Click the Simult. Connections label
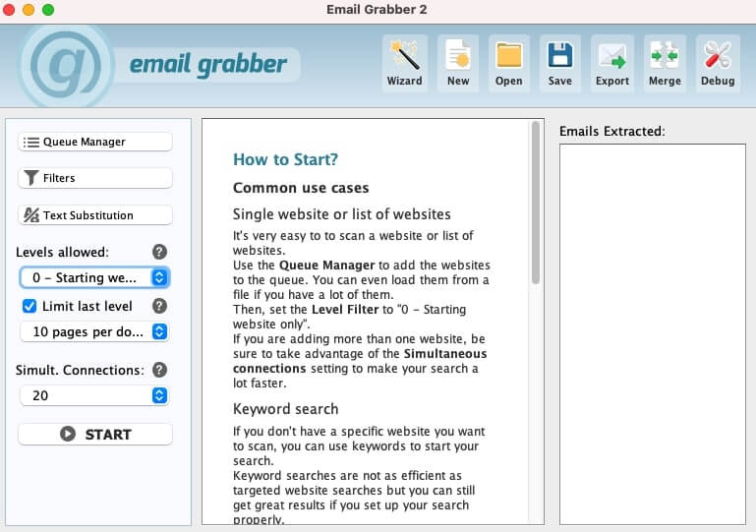 80,370
